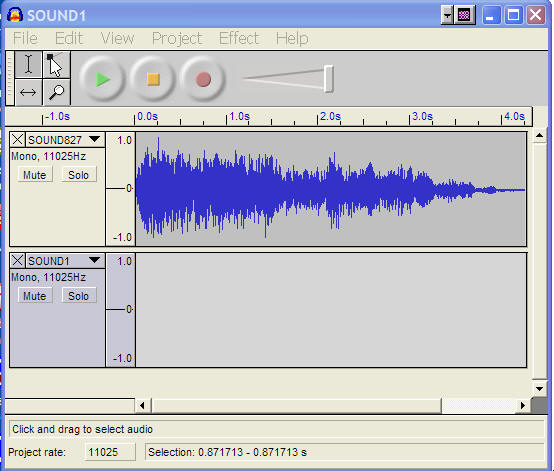Open the SOUND1 track dropdown menu
The width and height of the screenshot is (554, 471).
95,260
